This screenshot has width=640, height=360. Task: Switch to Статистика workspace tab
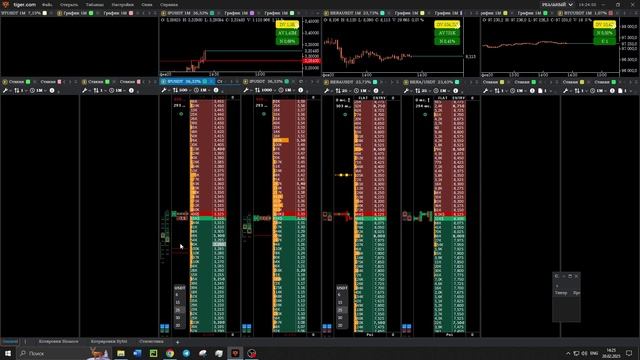pos(151,341)
